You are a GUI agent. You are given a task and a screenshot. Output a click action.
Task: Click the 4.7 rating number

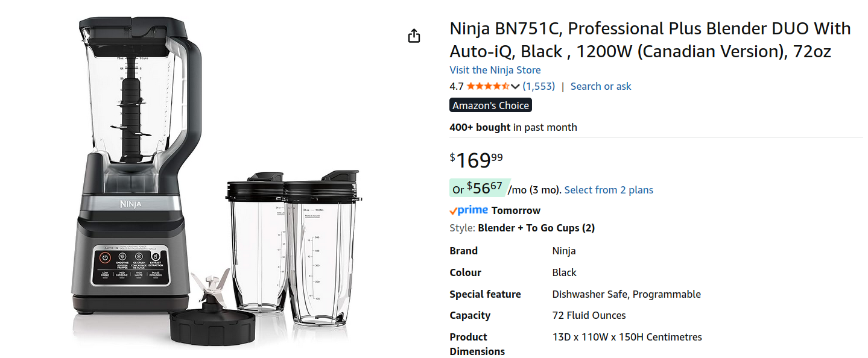pyautogui.click(x=456, y=86)
